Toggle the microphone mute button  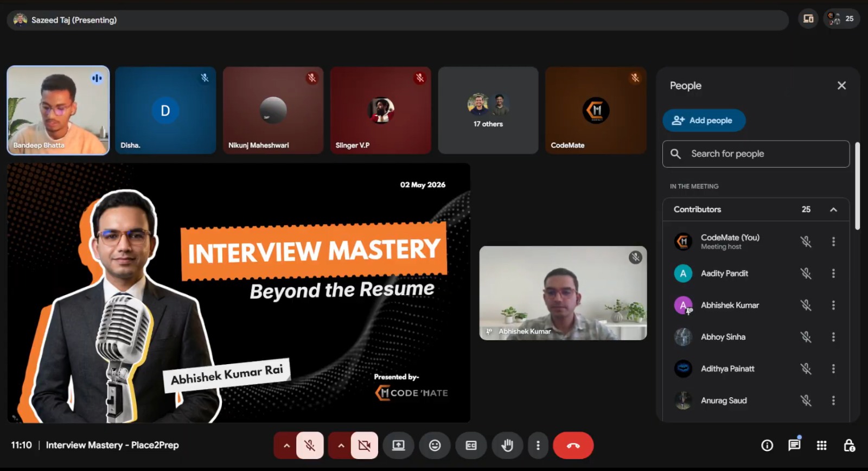(310, 445)
